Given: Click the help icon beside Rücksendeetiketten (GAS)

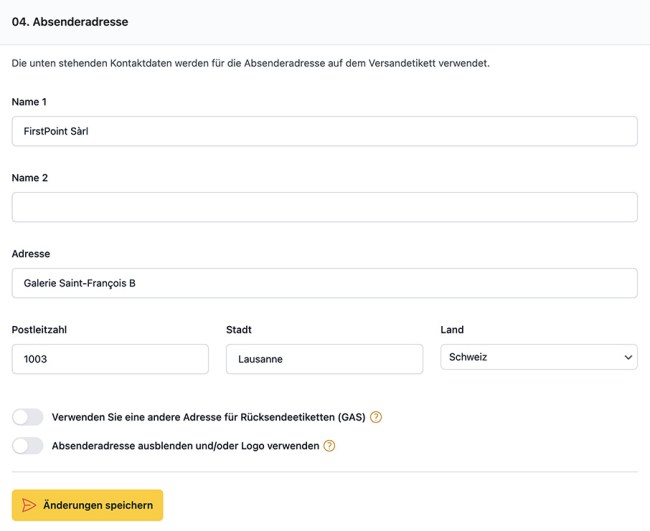Looking at the screenshot, I should pyautogui.click(x=376, y=417).
